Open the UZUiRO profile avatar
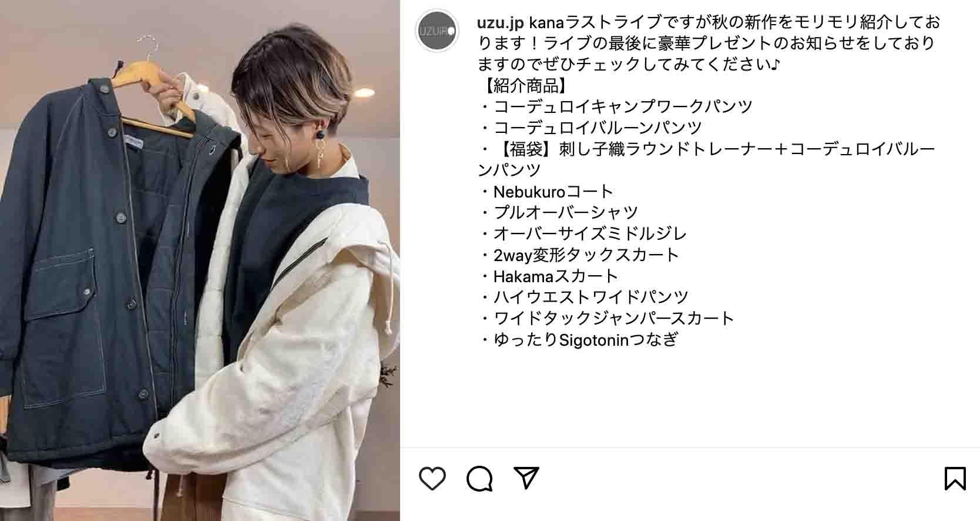The image size is (980, 521). 437,31
